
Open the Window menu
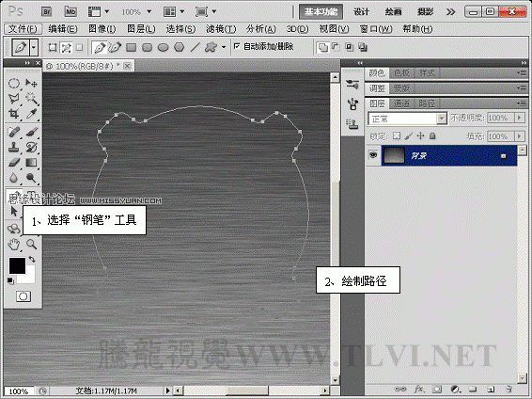[x=376, y=29]
